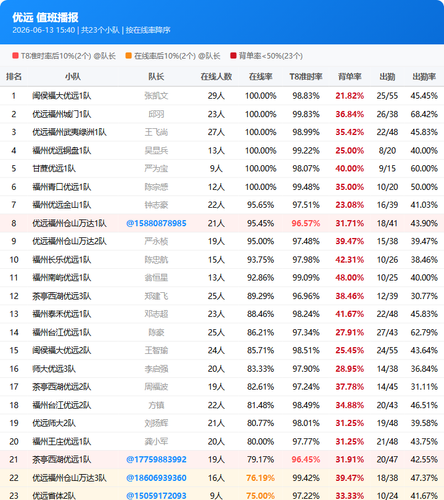
Task: Click the team name 福州台江优远1队
Action: coord(62,332)
